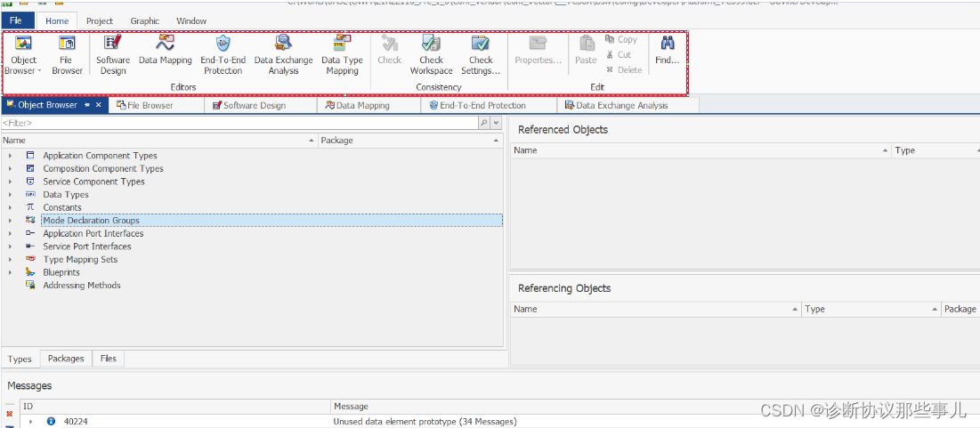Click the greyed Check icon in Consistency
The width and height of the screenshot is (980, 428).
[390, 43]
